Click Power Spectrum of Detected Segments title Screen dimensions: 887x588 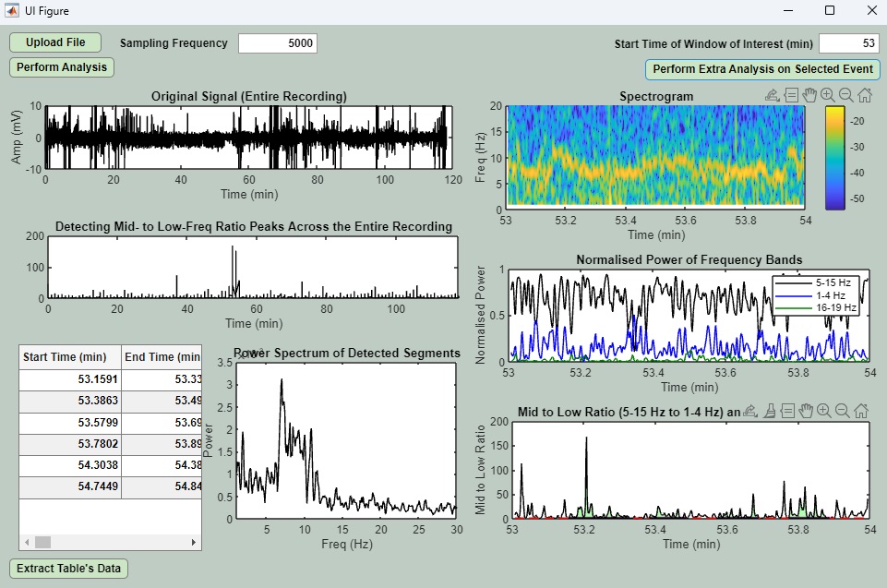pos(347,354)
